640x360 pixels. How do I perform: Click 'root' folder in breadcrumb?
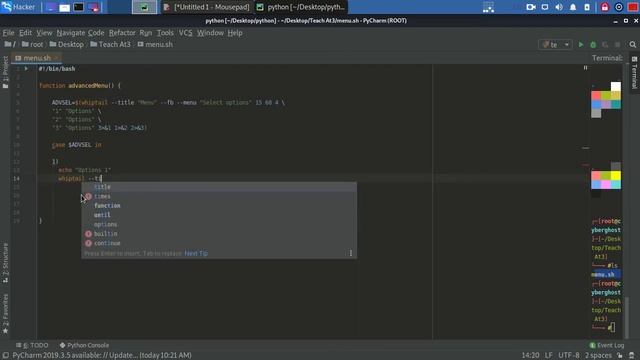(32, 44)
